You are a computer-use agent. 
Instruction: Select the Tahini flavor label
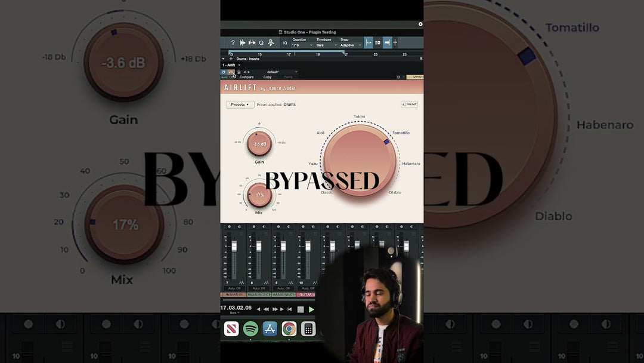(360, 117)
